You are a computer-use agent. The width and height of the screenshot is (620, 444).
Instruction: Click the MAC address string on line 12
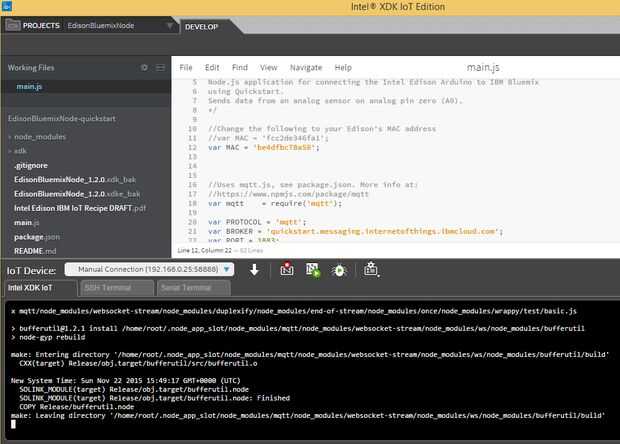click(x=284, y=147)
